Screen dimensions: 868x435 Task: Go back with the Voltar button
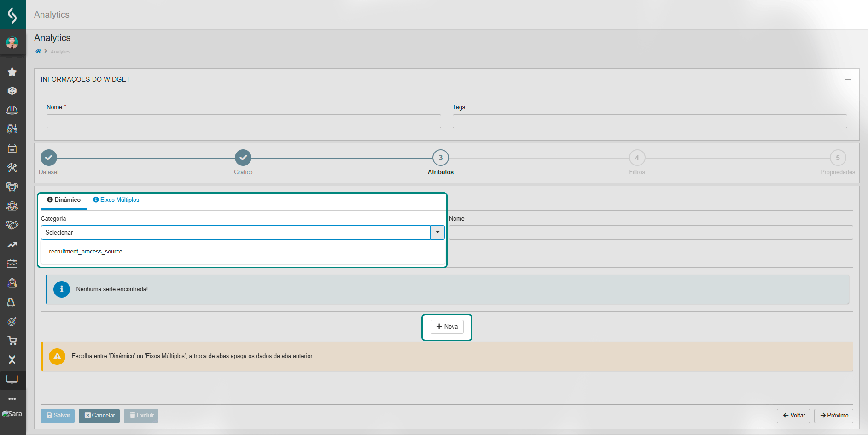[x=793, y=416]
